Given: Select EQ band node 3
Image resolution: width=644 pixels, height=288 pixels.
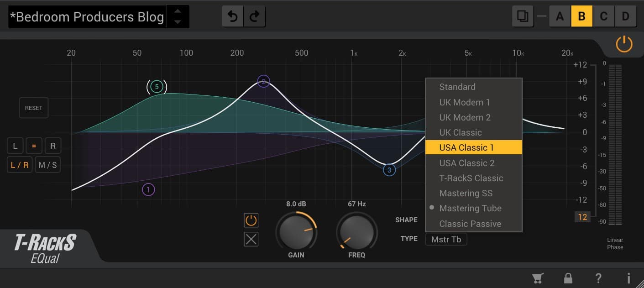Looking at the screenshot, I should tap(389, 170).
